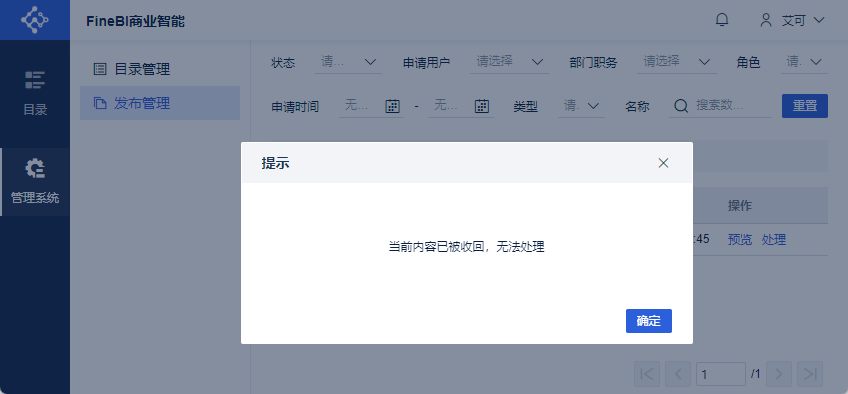
Task: Click the user avatar icon beside 艾可
Action: pyautogui.click(x=765, y=21)
